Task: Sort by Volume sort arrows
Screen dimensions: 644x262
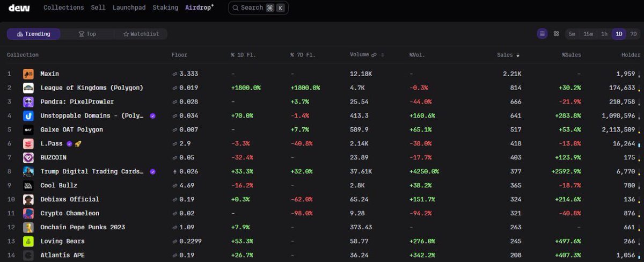Action: coord(383,55)
